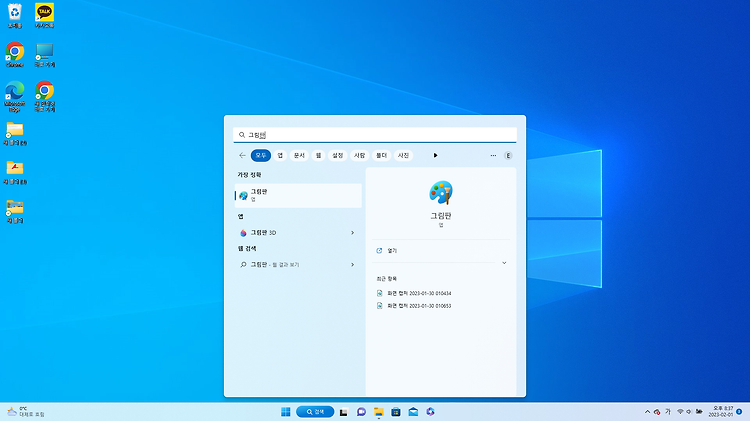750x421 pixels.
Task: Switch to the 앱 (Apps) filter tab
Action: [x=280, y=155]
